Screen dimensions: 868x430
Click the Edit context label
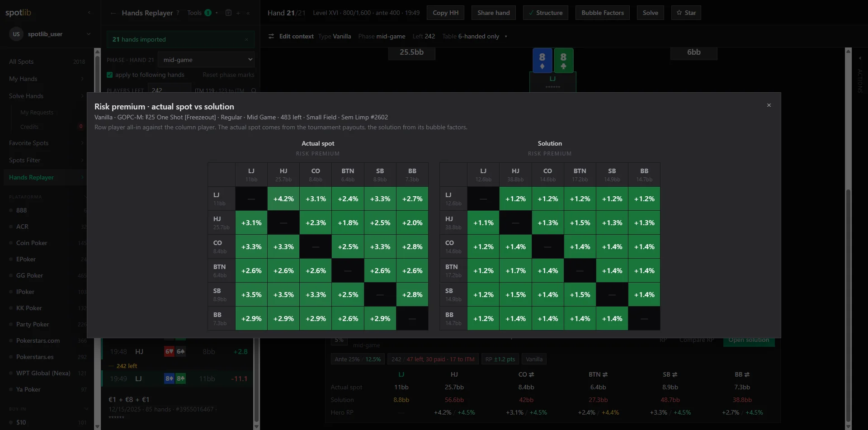tap(296, 36)
